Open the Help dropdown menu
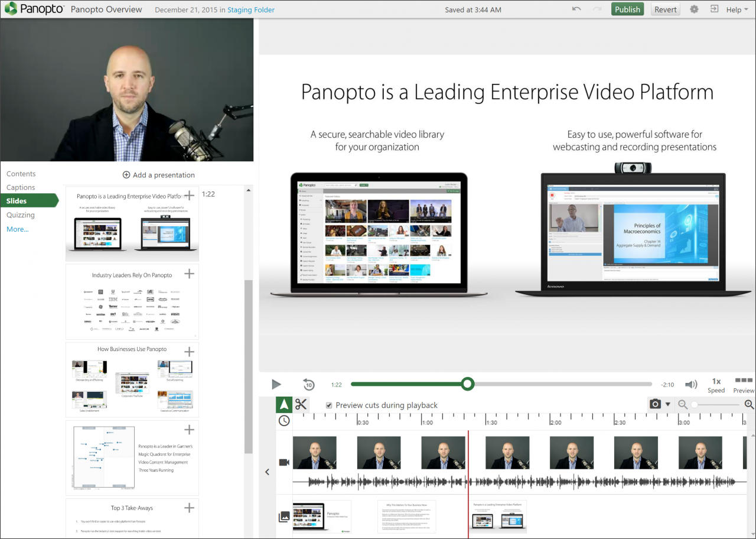This screenshot has width=756, height=539. tap(737, 9)
